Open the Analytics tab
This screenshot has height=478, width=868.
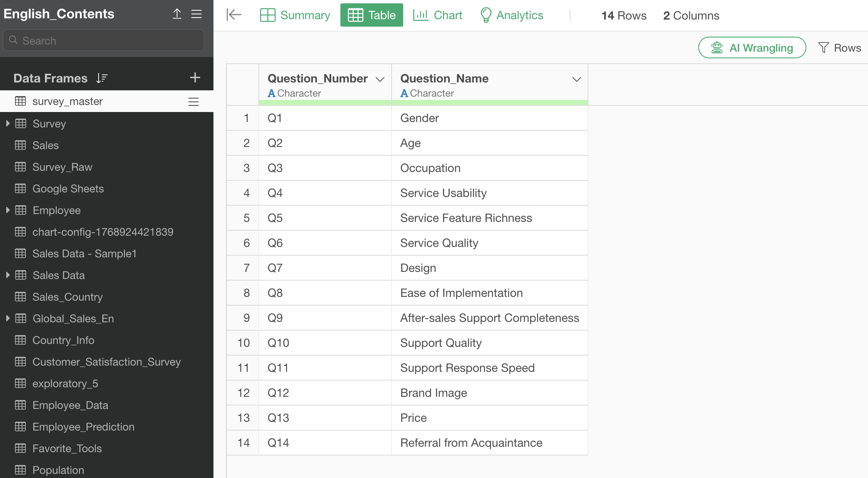(x=512, y=15)
